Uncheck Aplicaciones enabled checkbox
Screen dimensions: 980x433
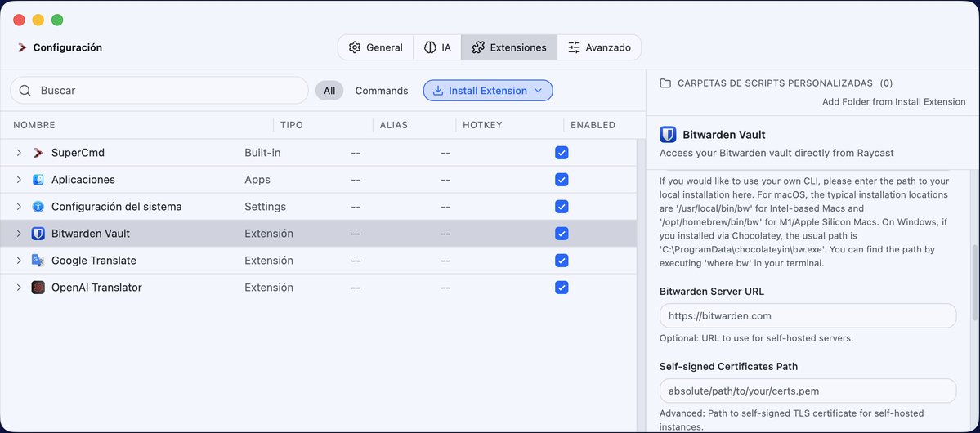pyautogui.click(x=562, y=179)
